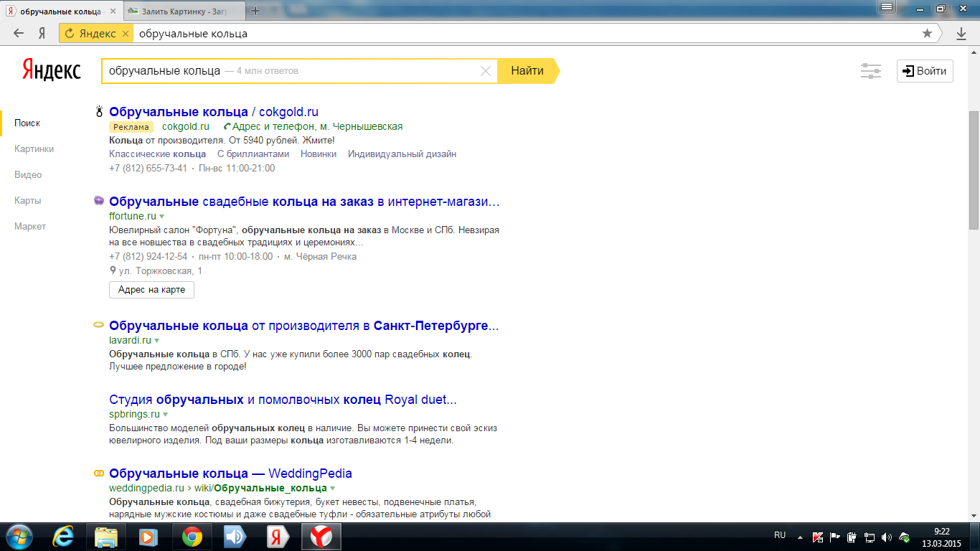980x551 pixels.
Task: Click the cokgold.ru favicon beside the ad
Action: (99, 112)
